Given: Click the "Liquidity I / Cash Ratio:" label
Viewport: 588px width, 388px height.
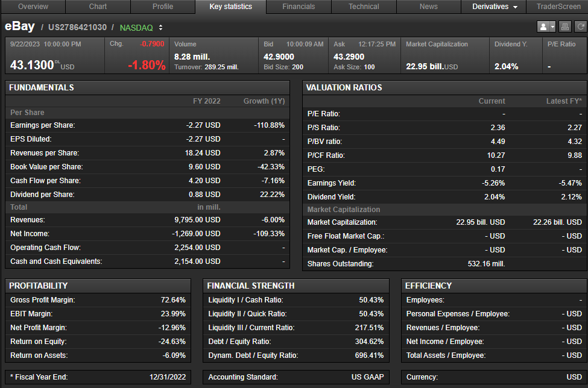Looking at the screenshot, I should coord(245,300).
